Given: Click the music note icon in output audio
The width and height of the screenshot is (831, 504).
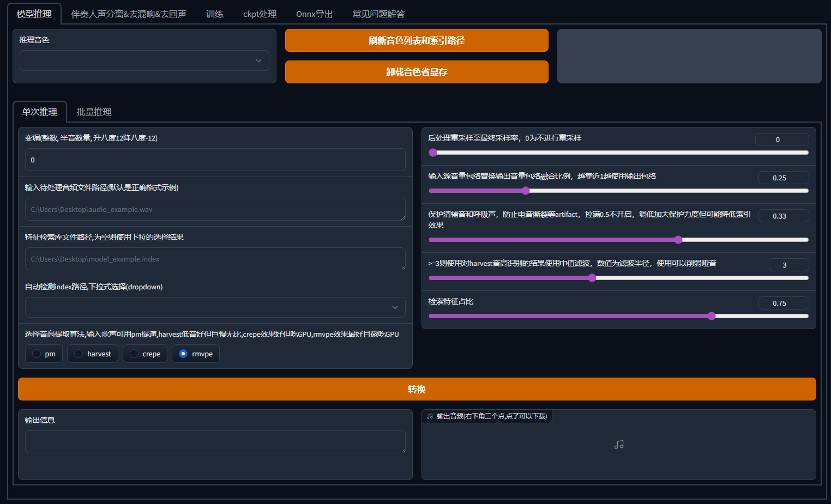Looking at the screenshot, I should (618, 445).
